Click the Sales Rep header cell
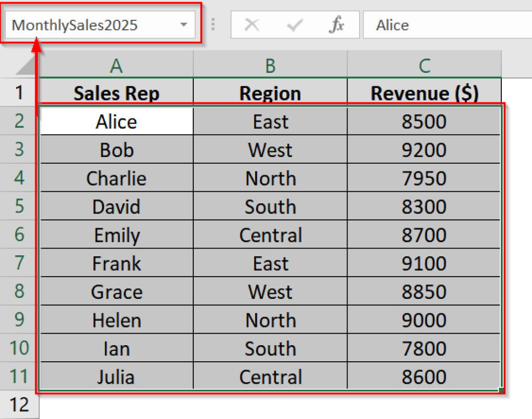This screenshot has width=532, height=419. point(116,93)
